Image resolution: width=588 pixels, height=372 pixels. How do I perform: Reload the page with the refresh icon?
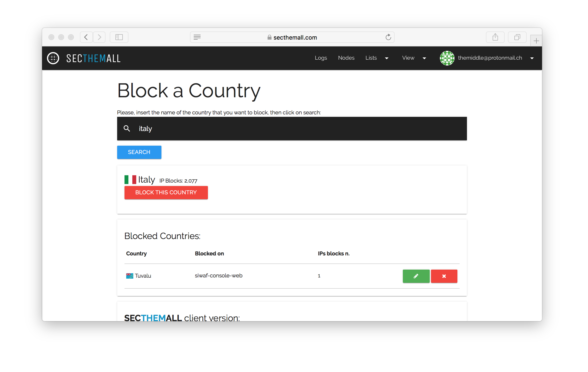click(x=388, y=37)
